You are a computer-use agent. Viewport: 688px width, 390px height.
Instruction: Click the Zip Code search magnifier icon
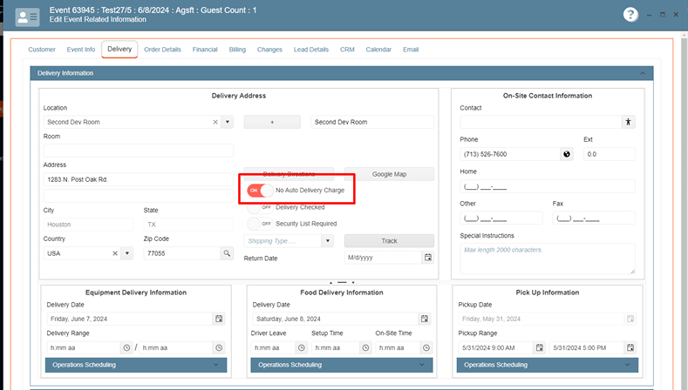click(x=227, y=253)
